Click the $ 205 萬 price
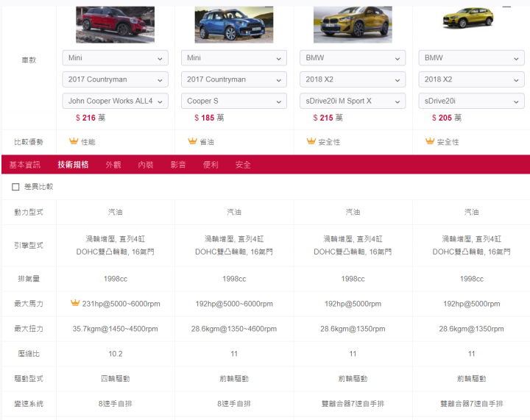Screen dimensions: 530x420 (447, 118)
